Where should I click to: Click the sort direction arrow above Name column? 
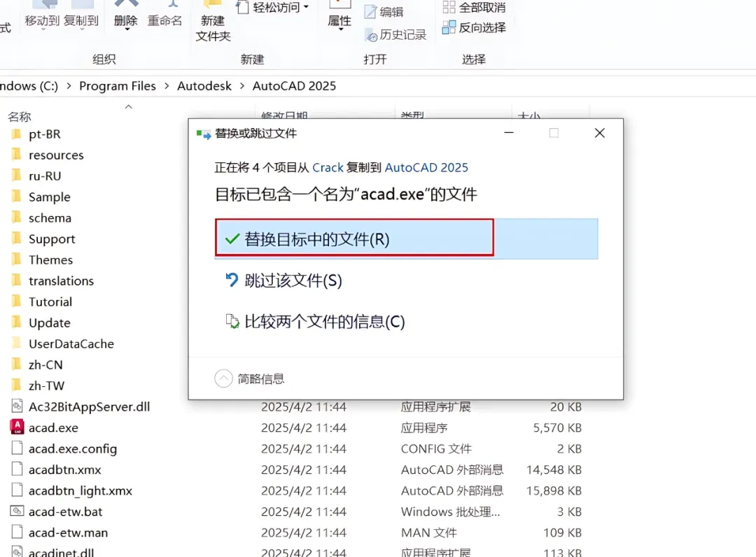pyautogui.click(x=128, y=106)
